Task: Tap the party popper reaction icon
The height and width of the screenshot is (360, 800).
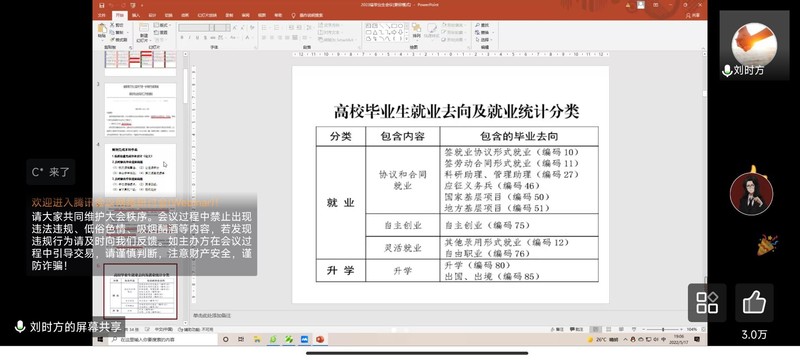Action: tap(767, 245)
